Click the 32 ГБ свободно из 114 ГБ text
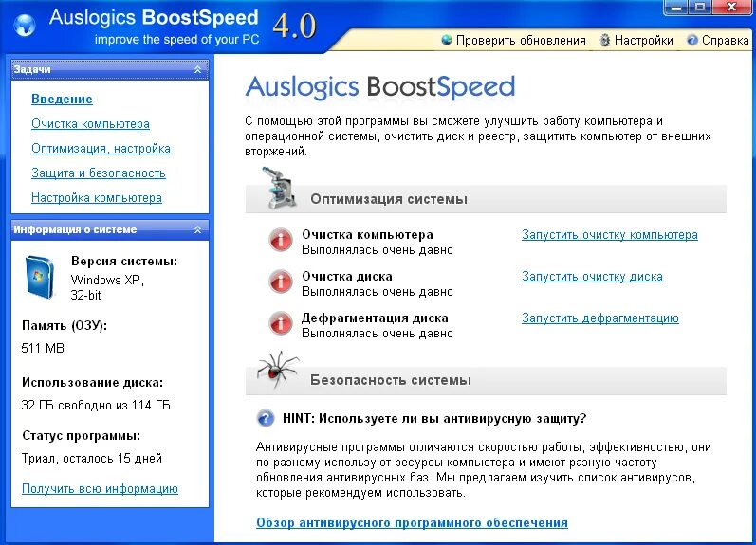The image size is (756, 545). [96, 405]
